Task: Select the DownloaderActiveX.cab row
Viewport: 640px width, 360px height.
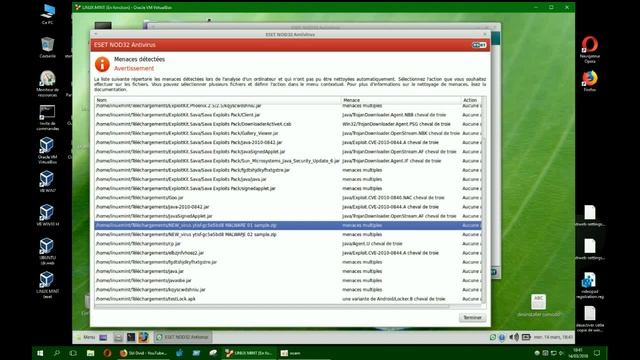Action: pos(288,124)
